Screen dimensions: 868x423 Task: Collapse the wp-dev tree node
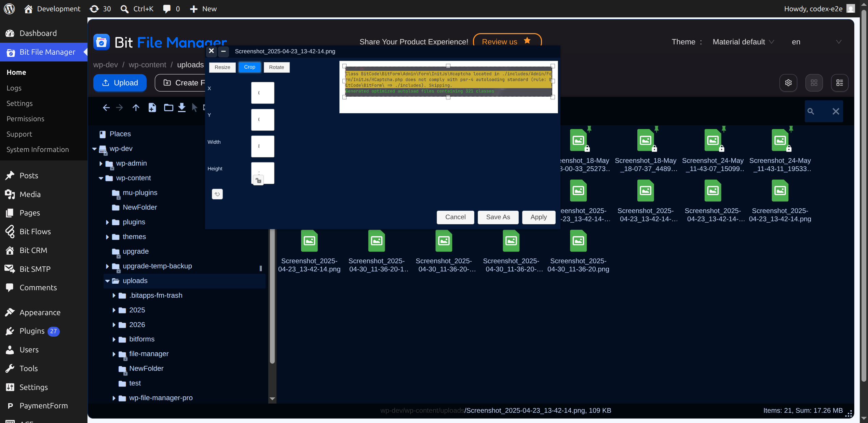94,149
